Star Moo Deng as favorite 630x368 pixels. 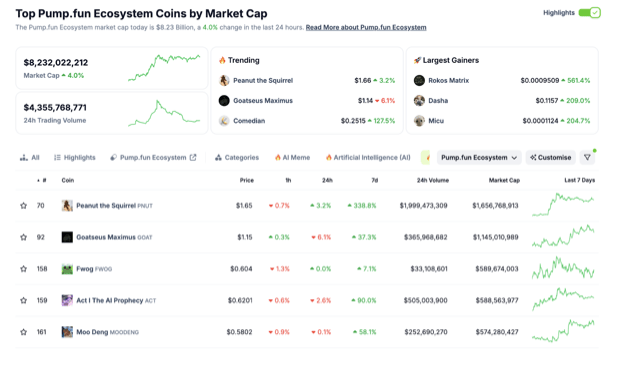pyautogui.click(x=23, y=332)
